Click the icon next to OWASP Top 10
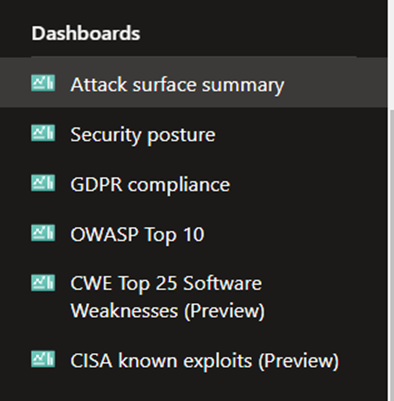Screen dimensions: 394x401 [x=43, y=233]
